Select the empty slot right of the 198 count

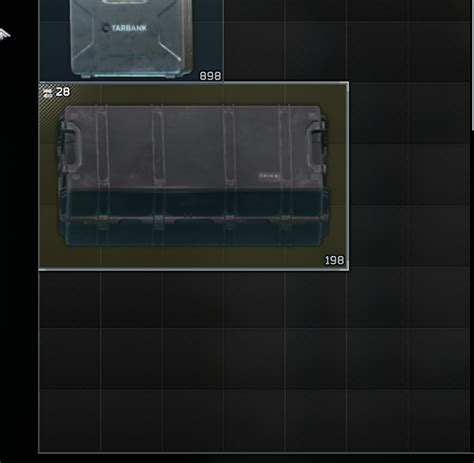(x=377, y=236)
